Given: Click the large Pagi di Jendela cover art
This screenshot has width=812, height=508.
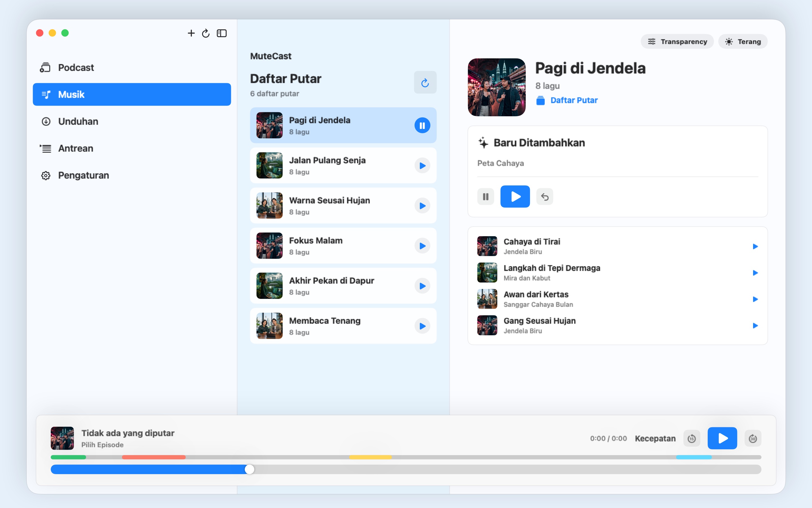Looking at the screenshot, I should [497, 87].
